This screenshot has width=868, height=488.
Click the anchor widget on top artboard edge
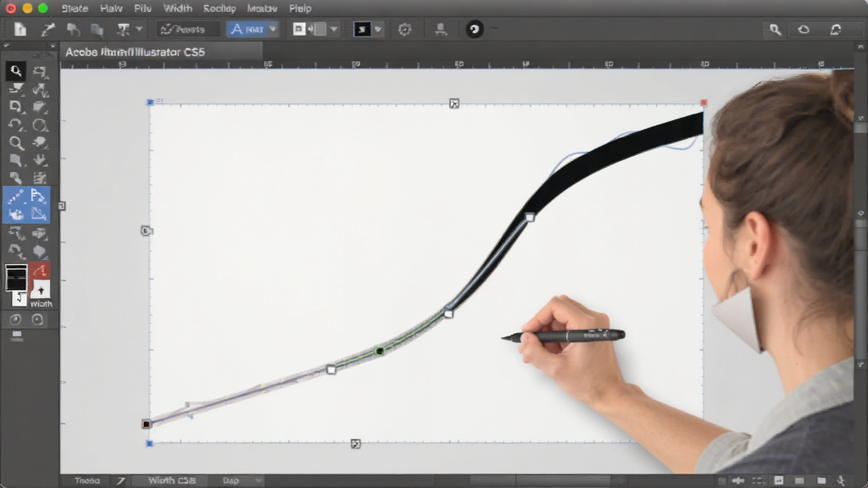(x=454, y=103)
